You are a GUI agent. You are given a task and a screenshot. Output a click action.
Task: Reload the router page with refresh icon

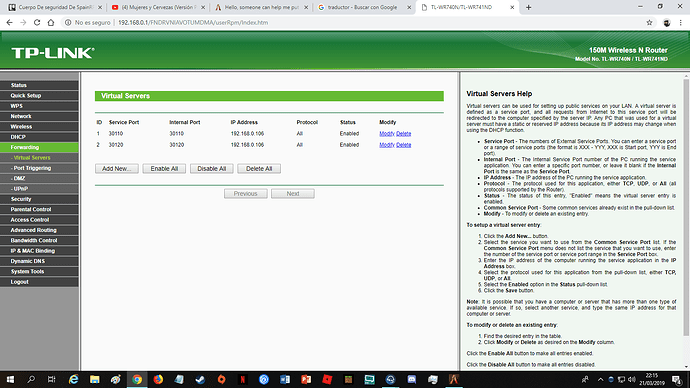click(37, 22)
